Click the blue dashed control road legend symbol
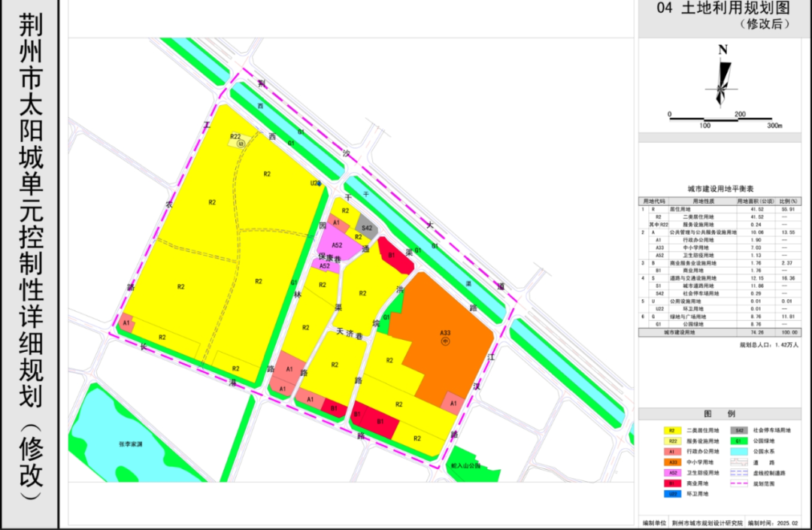This screenshot has height=530, width=812. pyautogui.click(x=739, y=463)
